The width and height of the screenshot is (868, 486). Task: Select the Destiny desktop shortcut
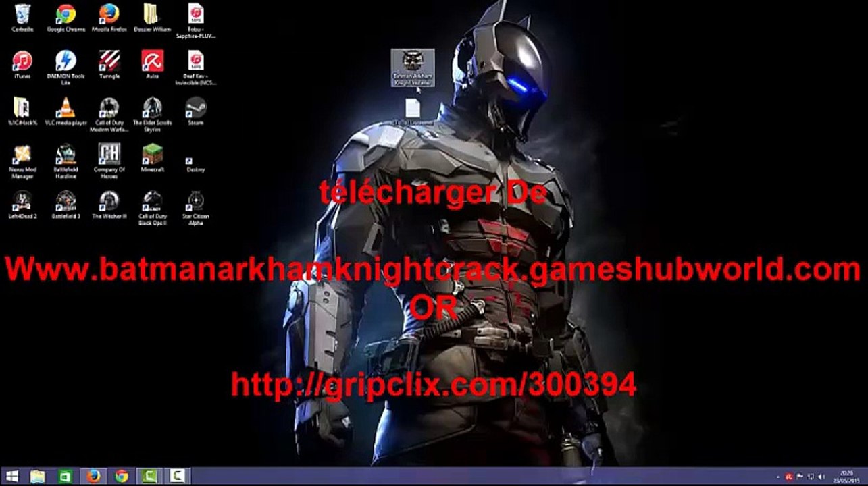tap(195, 164)
